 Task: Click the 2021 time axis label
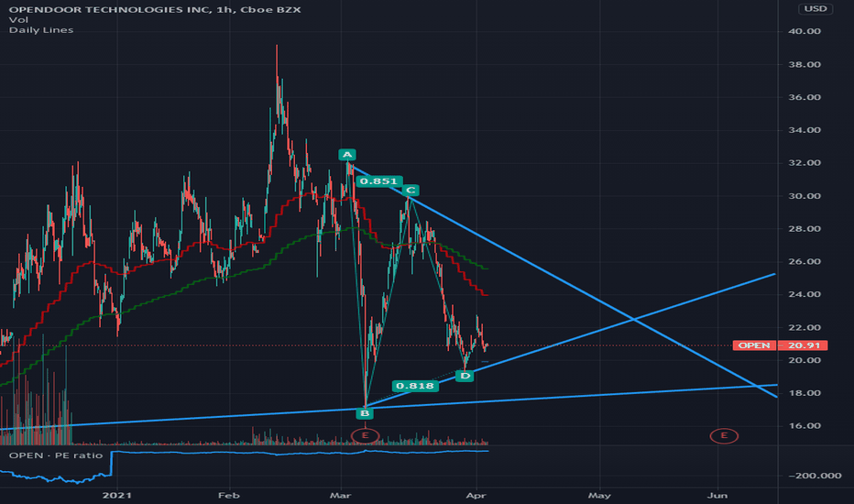click(x=117, y=495)
